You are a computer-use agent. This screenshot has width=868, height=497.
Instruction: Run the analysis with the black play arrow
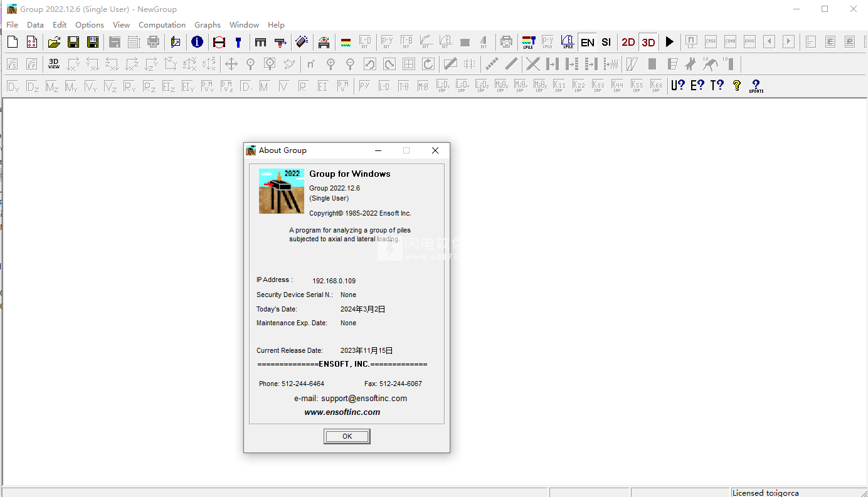[670, 42]
